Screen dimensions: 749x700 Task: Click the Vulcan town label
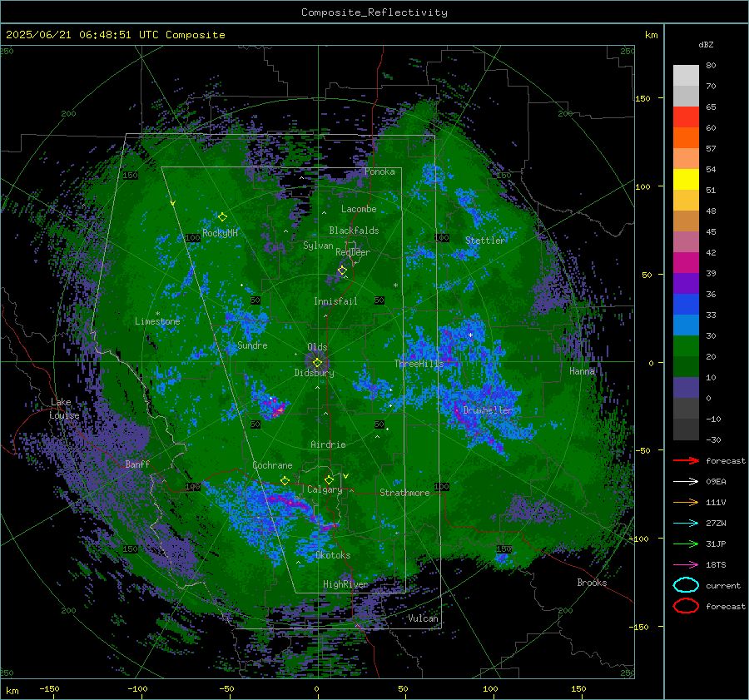[424, 618]
